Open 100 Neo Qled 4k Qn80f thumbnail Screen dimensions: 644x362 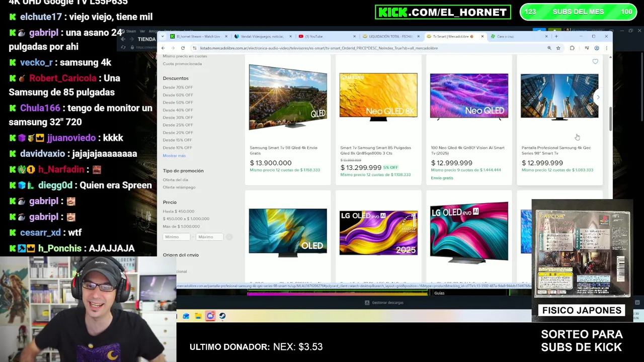[x=469, y=97]
